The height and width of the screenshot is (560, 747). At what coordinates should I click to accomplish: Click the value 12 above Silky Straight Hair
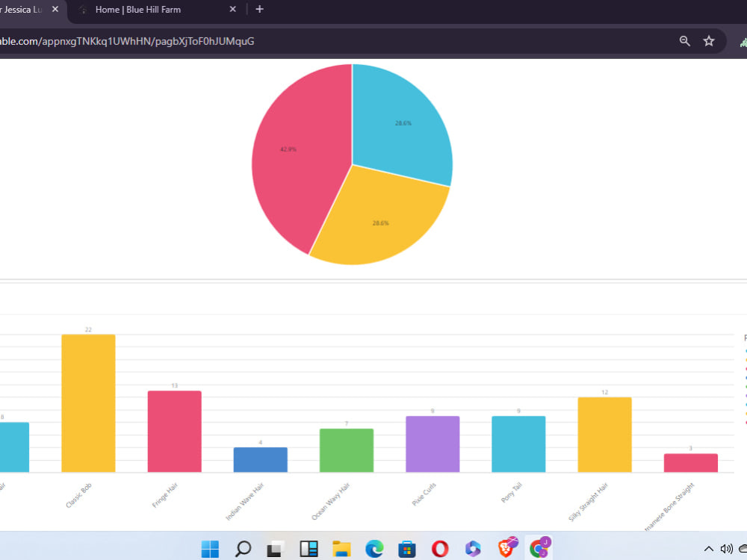604,393
